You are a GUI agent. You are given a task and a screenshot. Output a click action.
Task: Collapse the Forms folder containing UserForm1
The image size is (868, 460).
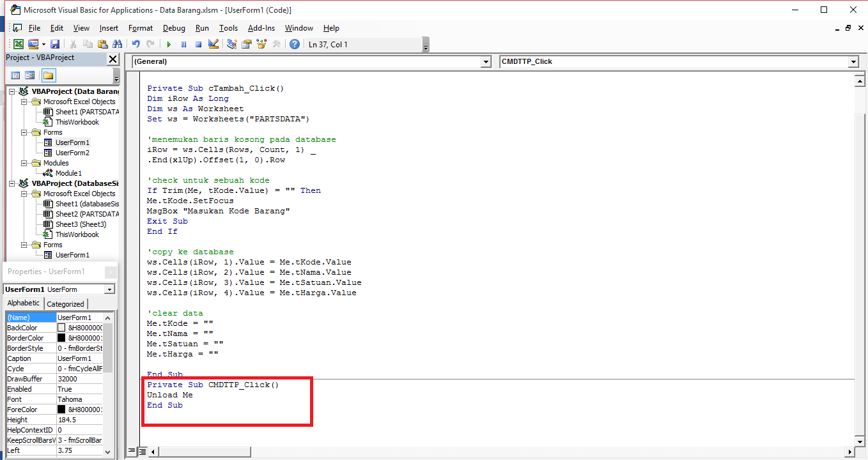(x=24, y=132)
